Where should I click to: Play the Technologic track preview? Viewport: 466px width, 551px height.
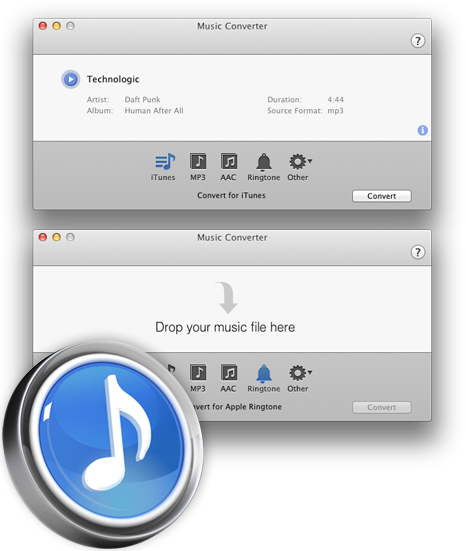tap(71, 79)
